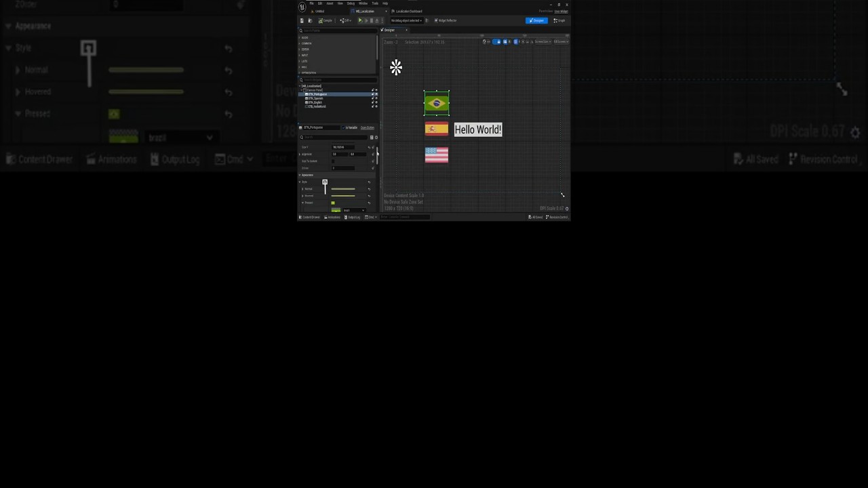Screen dimensions: 868x488
Task: Toggle visibility eye for BTN_Portuguese row
Action: coord(376,94)
